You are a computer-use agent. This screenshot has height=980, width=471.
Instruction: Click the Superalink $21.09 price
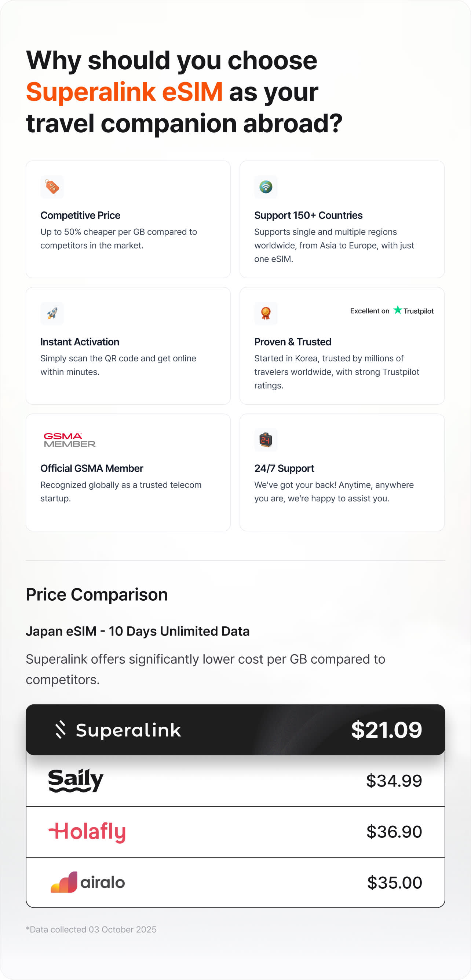(x=386, y=730)
